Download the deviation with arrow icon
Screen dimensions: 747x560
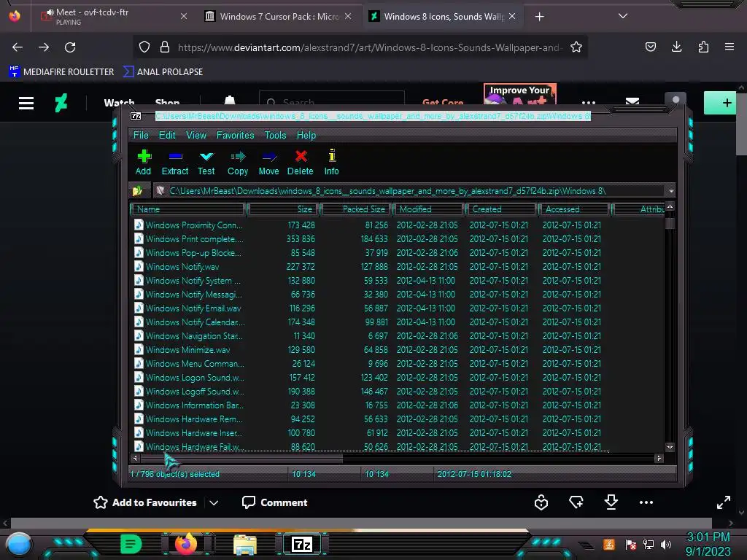click(x=611, y=502)
